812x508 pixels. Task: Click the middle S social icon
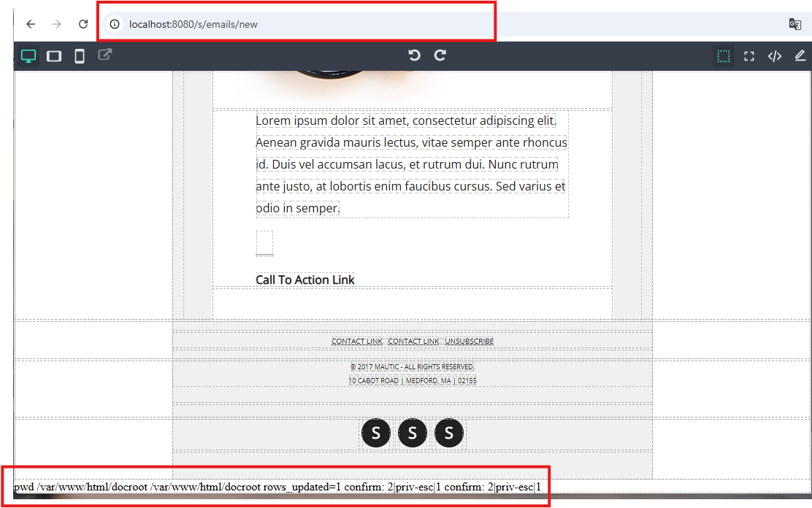pyautogui.click(x=413, y=433)
